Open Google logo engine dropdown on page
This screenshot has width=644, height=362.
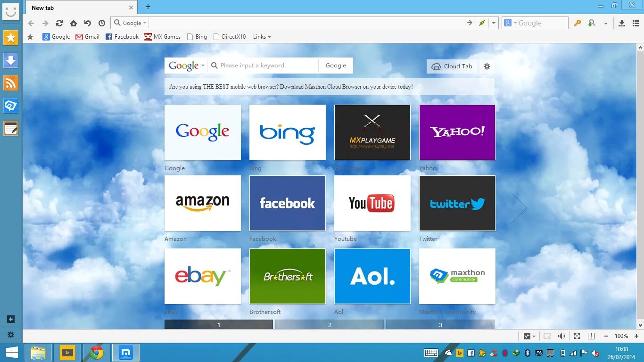point(187,66)
